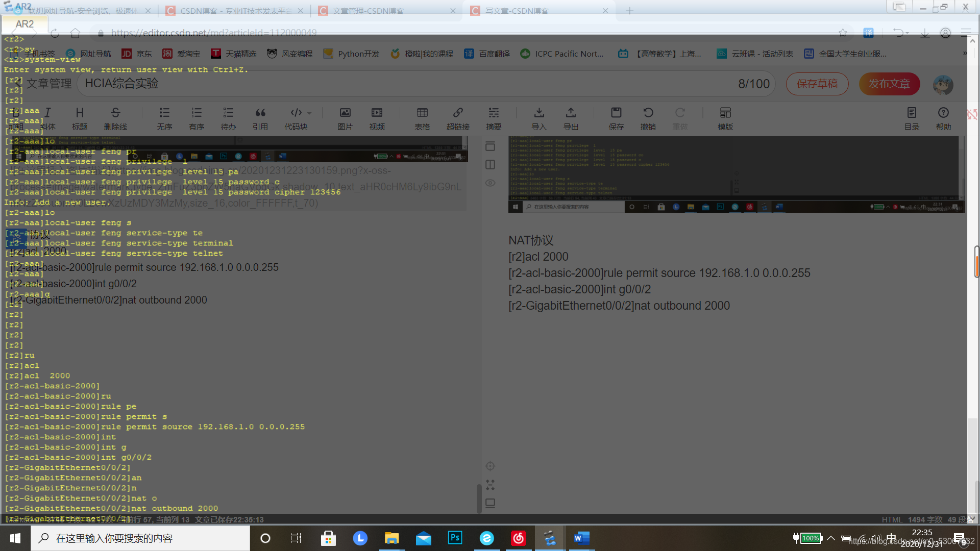
Task: Insert table with 表格 tool
Action: tap(422, 118)
